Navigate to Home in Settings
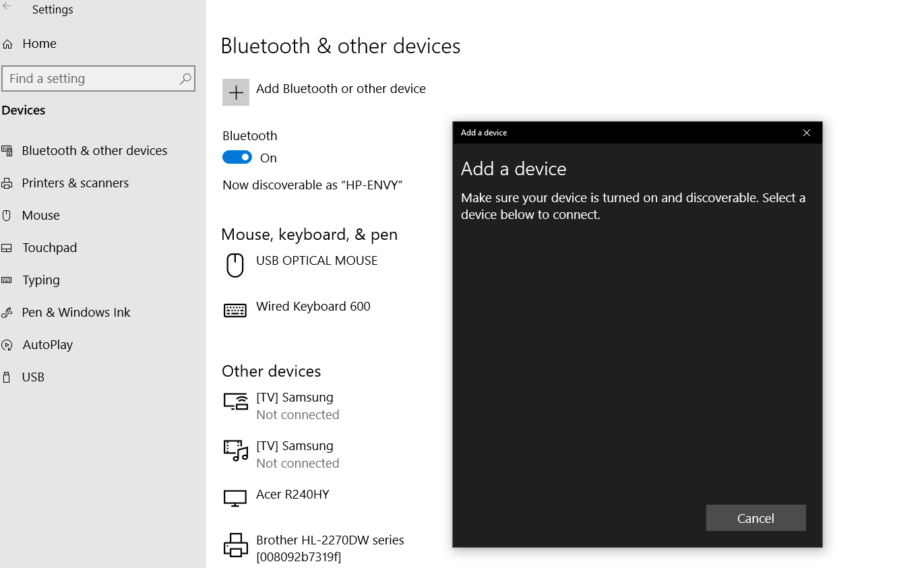924x568 pixels. (38, 43)
